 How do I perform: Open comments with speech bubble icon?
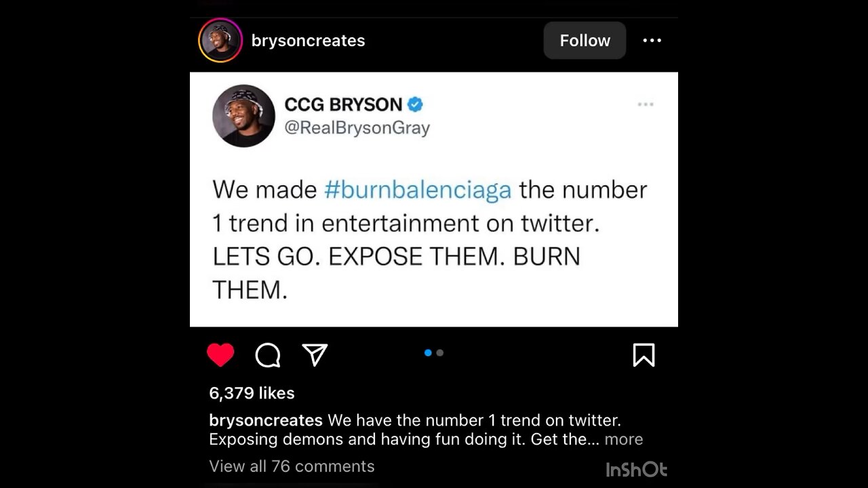point(268,355)
